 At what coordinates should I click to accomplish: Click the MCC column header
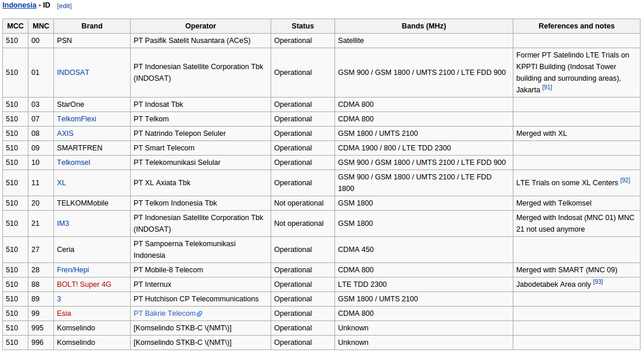(x=15, y=26)
